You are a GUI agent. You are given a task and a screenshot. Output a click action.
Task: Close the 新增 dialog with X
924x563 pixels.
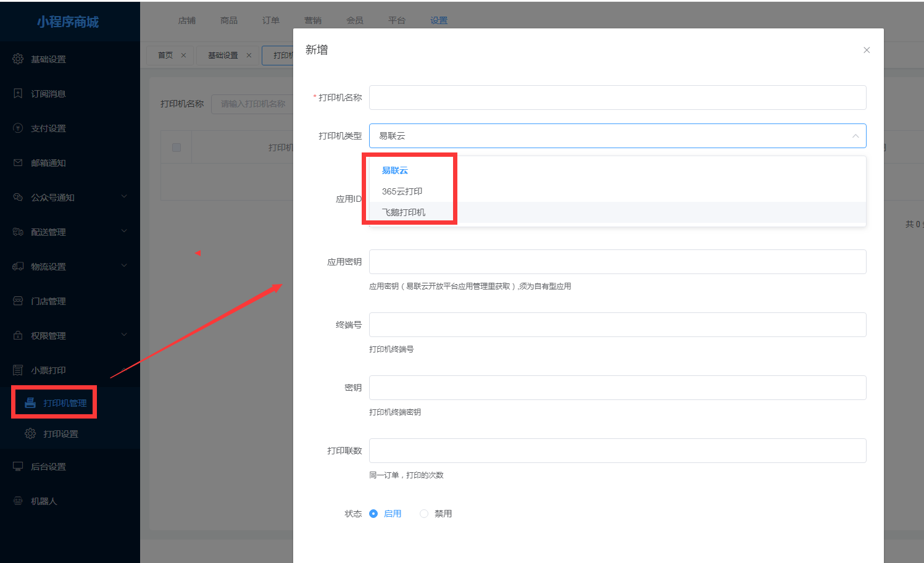(867, 50)
